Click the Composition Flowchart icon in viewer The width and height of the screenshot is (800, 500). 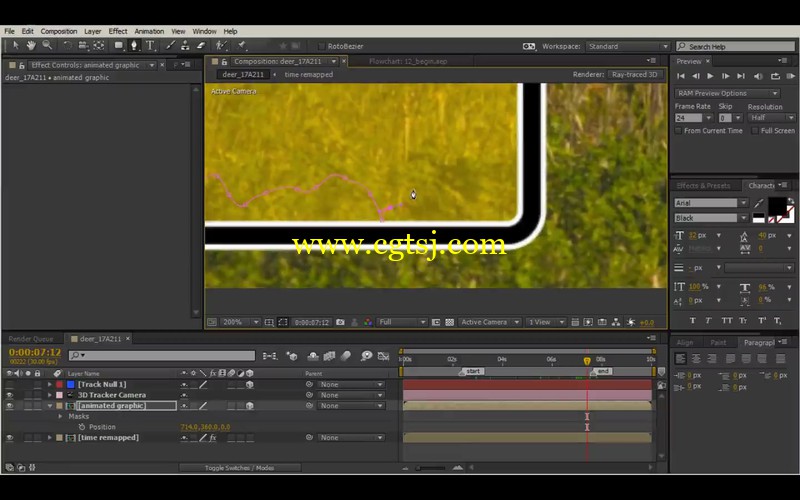[616, 322]
